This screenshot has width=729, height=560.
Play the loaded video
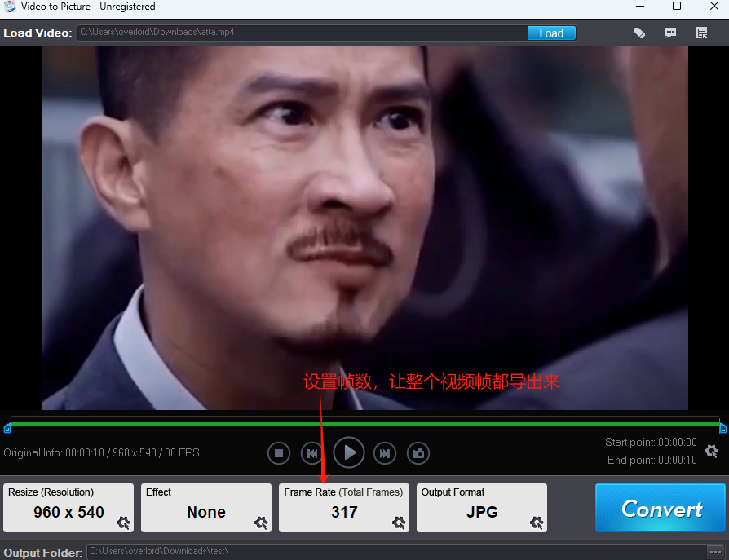349,452
